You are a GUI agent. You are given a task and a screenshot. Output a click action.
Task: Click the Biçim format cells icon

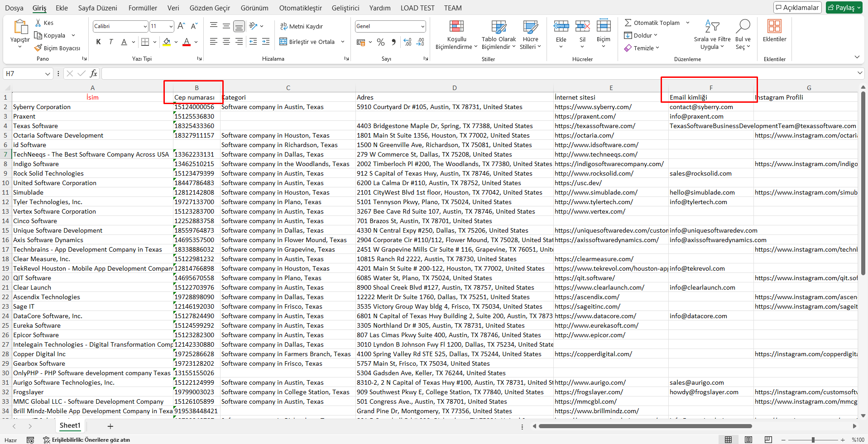pos(604,26)
